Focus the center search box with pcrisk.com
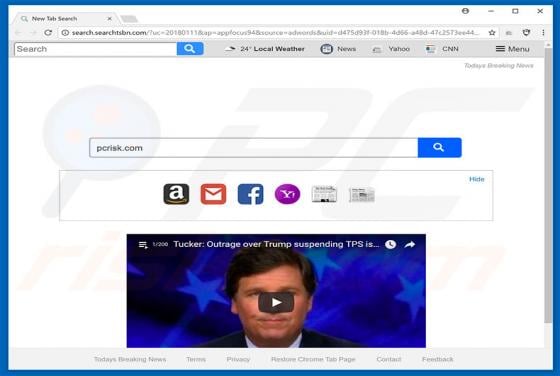Viewport: 560px width, 376px height. point(254,148)
